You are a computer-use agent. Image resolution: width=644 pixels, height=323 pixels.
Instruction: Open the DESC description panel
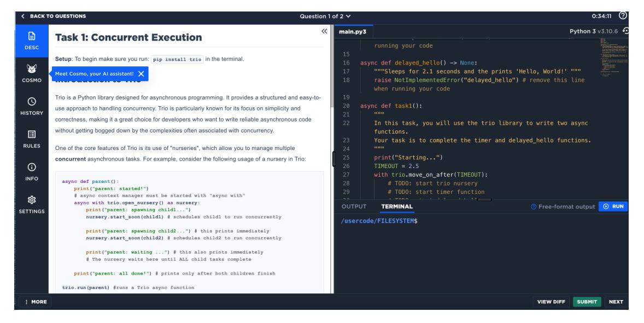(32, 41)
